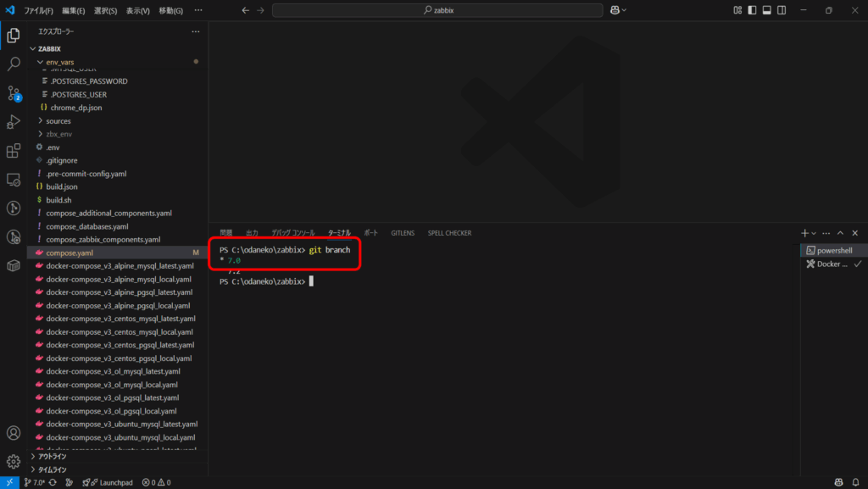This screenshot has height=489, width=868.
Task: Click the 7.0 branch indicator in status bar
Action: coord(35,482)
